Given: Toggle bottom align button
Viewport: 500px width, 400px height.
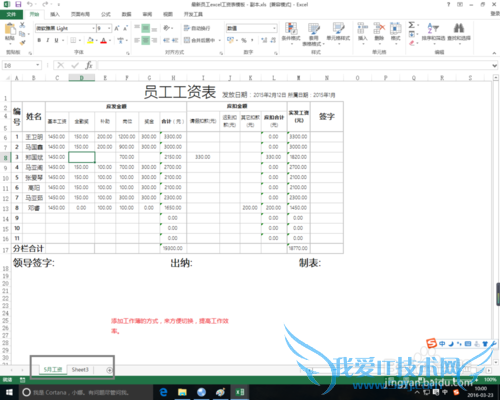Looking at the screenshot, I should tap(154, 29).
